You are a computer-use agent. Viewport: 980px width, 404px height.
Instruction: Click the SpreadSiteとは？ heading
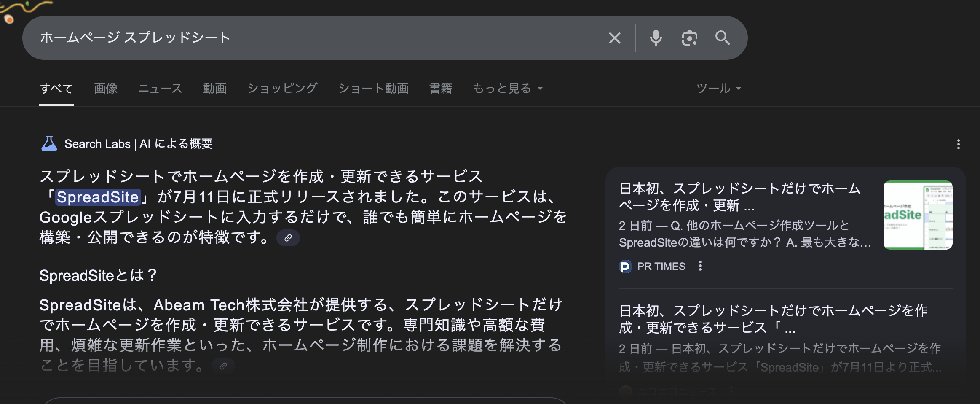(x=98, y=275)
